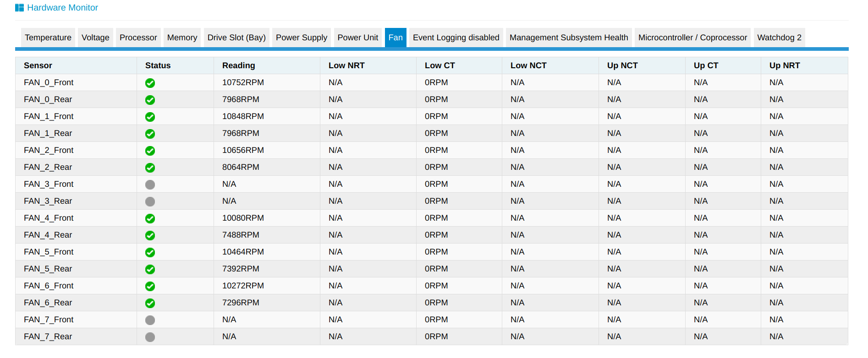The height and width of the screenshot is (358, 868).
Task: Click the 7392RPM reading value
Action: [x=241, y=269]
